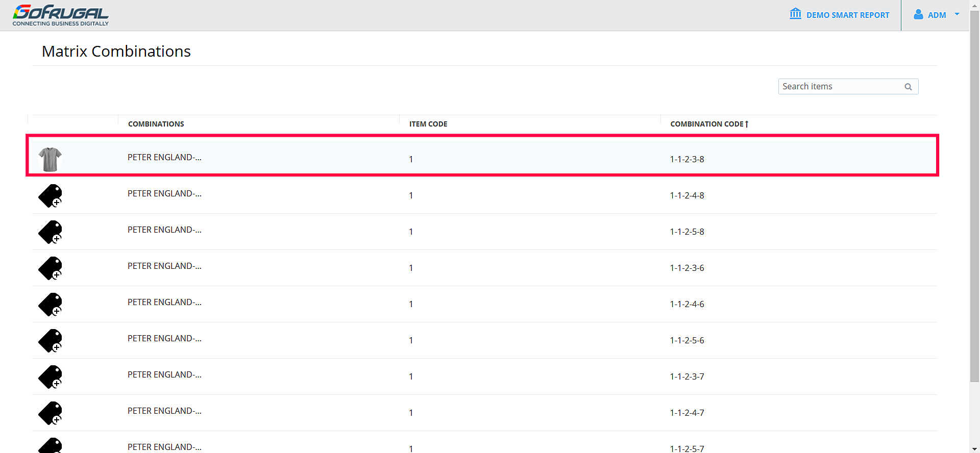Click the ADM user profile icon
The image size is (980, 453).
[x=918, y=14]
